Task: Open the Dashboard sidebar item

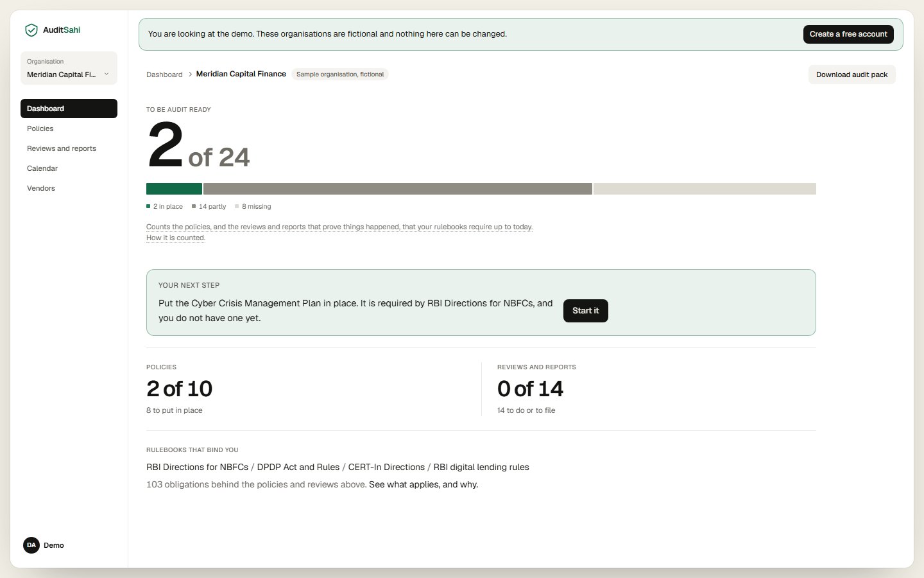Action: (69, 109)
